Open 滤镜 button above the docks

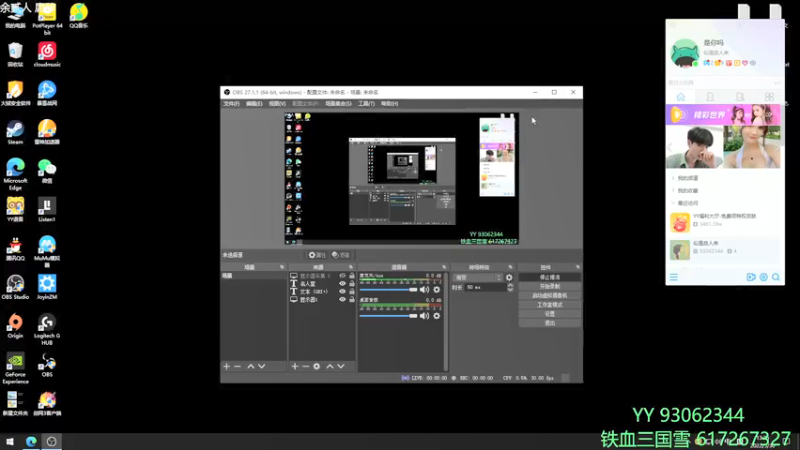341,255
